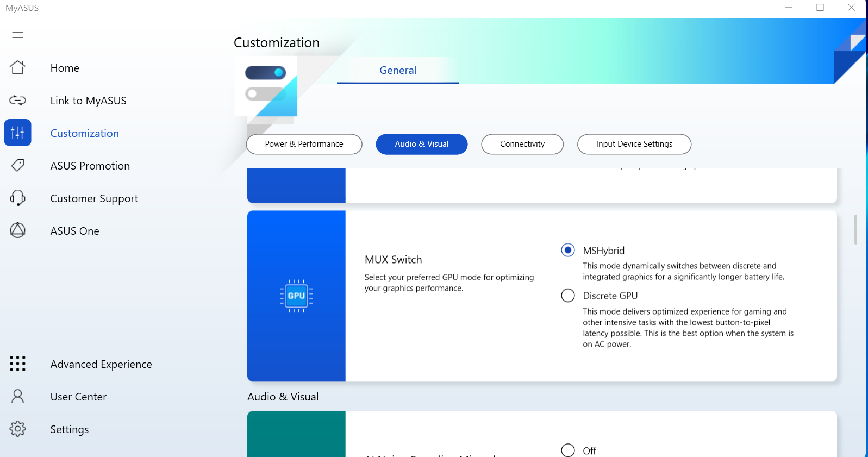Viewport: 868px width, 457px height.
Task: Select Customization in the sidebar
Action: [84, 133]
